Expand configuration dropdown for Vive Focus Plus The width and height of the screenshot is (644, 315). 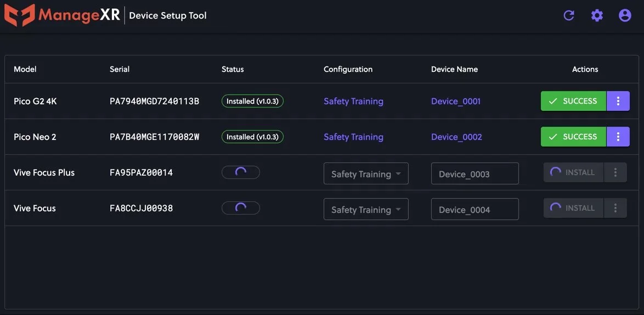[x=366, y=173]
